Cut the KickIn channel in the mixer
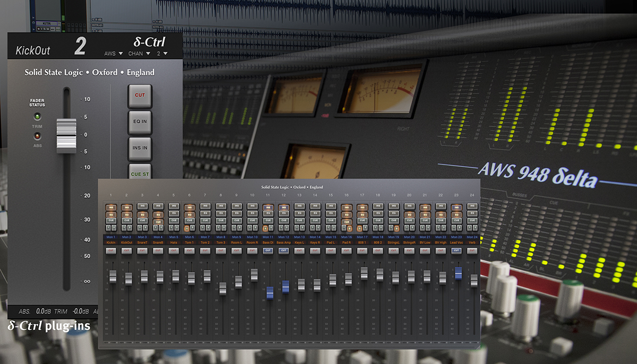This screenshot has width=637, height=364. pos(111,250)
